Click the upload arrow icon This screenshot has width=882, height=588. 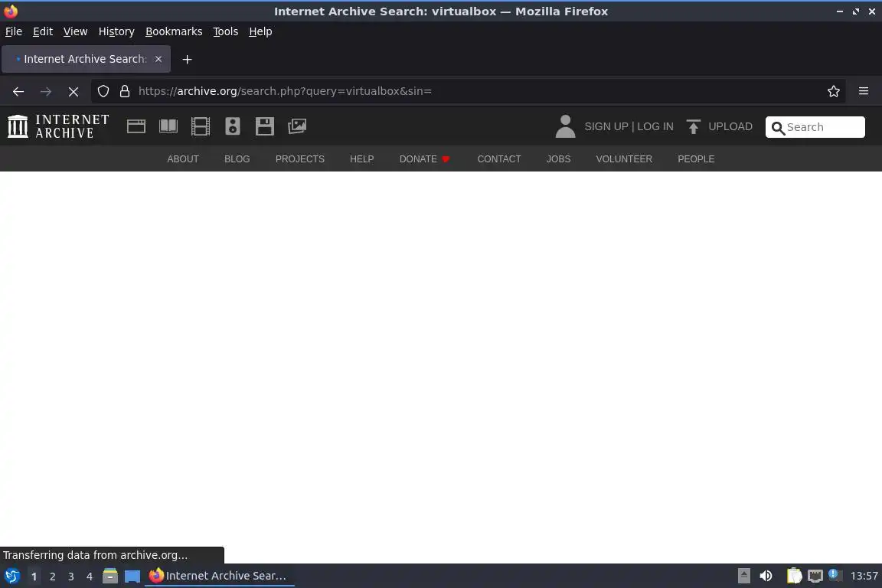[x=693, y=126]
